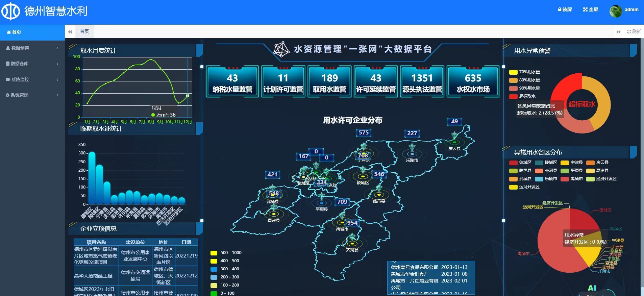644x296 pixels.
Task: Toggle the 超标取水 legend item
Action: [522, 96]
